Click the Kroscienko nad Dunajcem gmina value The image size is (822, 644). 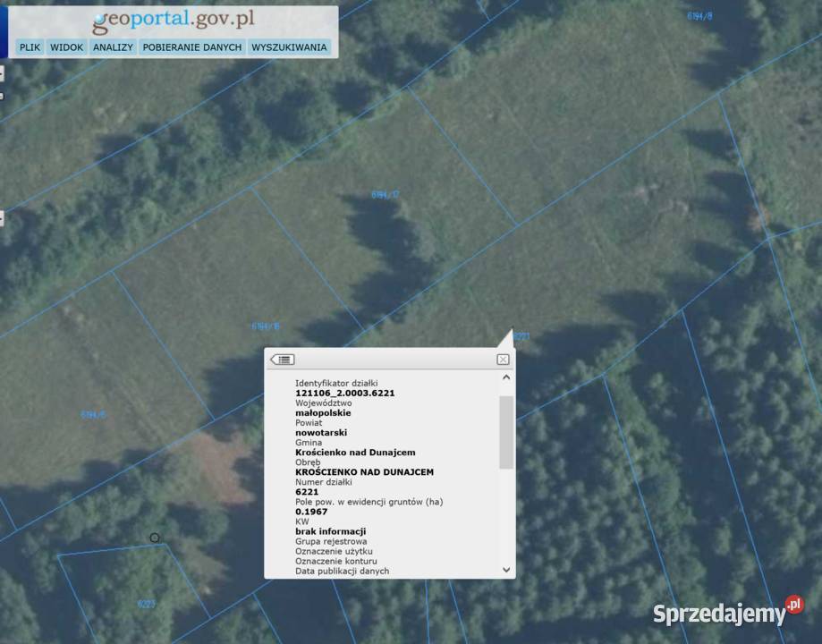click(355, 453)
